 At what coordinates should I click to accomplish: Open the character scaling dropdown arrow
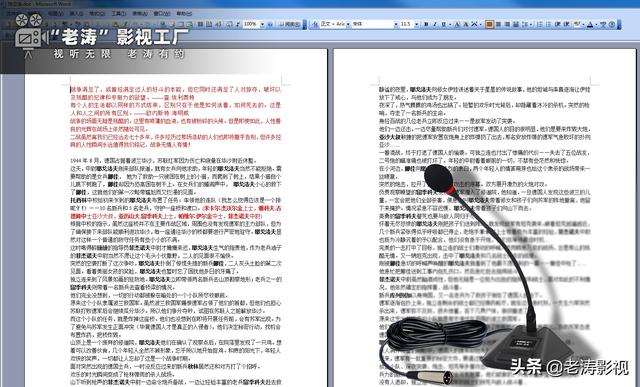(480, 24)
